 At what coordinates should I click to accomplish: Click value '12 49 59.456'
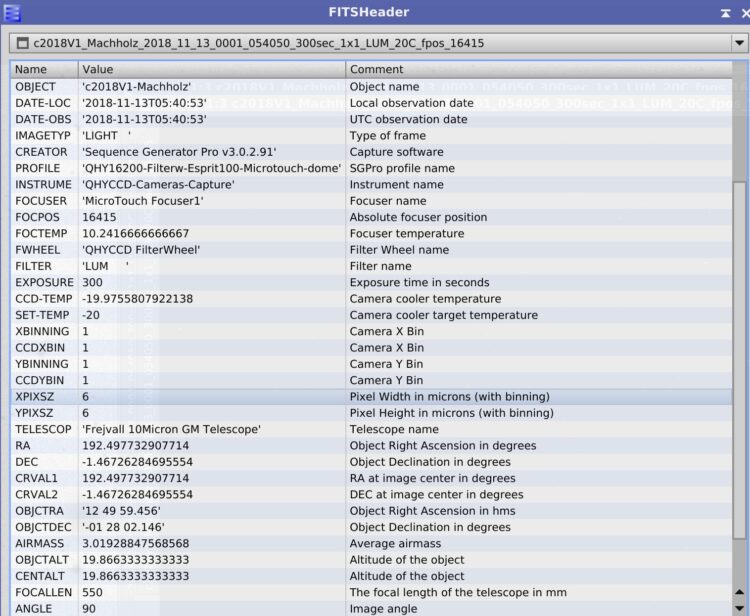(121, 510)
